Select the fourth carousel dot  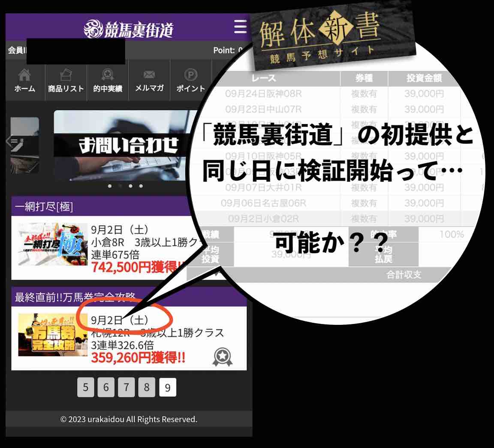coord(141,186)
